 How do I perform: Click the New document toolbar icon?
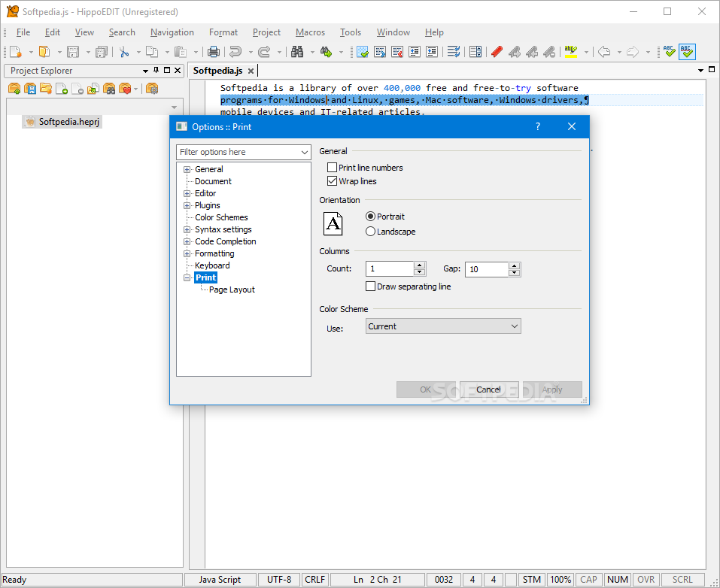[15, 52]
